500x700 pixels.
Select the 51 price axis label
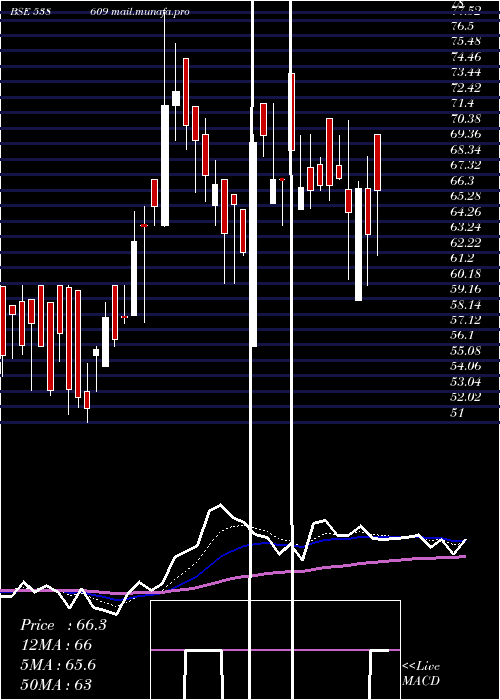(x=457, y=413)
